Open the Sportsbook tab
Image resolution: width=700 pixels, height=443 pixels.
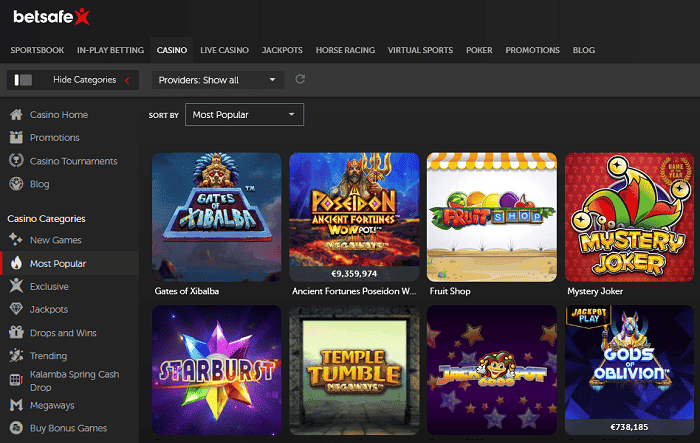37,50
